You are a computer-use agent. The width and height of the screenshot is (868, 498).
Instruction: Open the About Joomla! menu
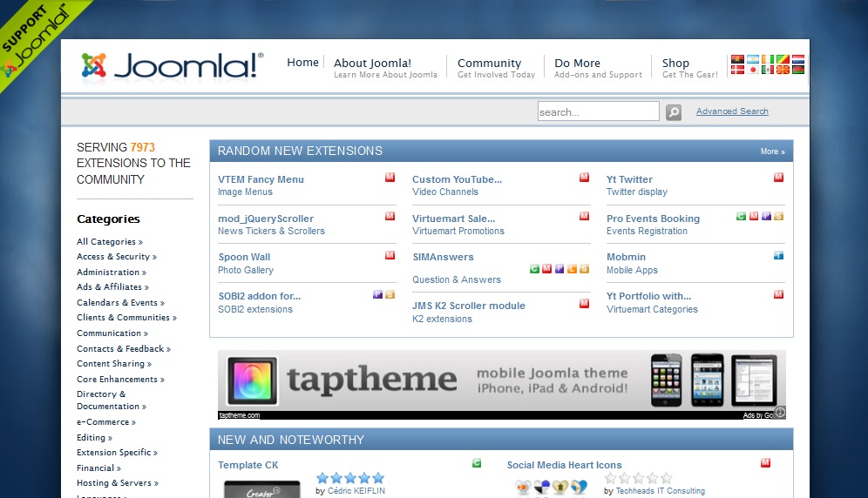tap(385, 68)
